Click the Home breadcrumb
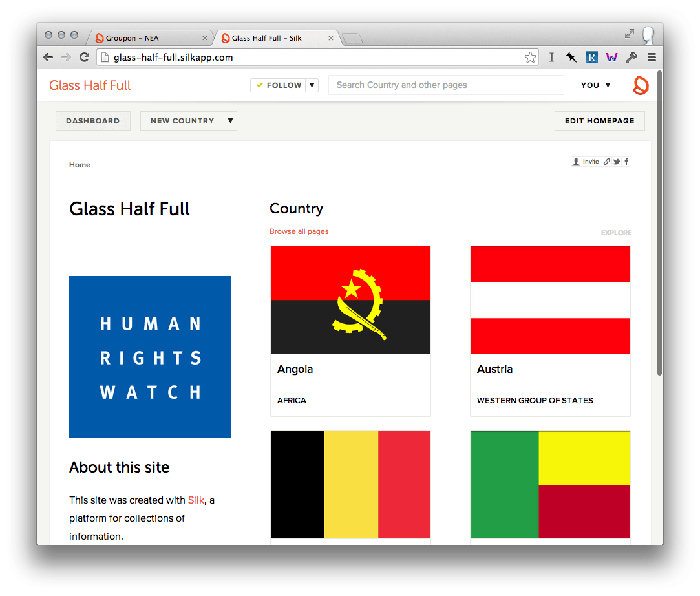The image size is (700, 596). click(80, 165)
